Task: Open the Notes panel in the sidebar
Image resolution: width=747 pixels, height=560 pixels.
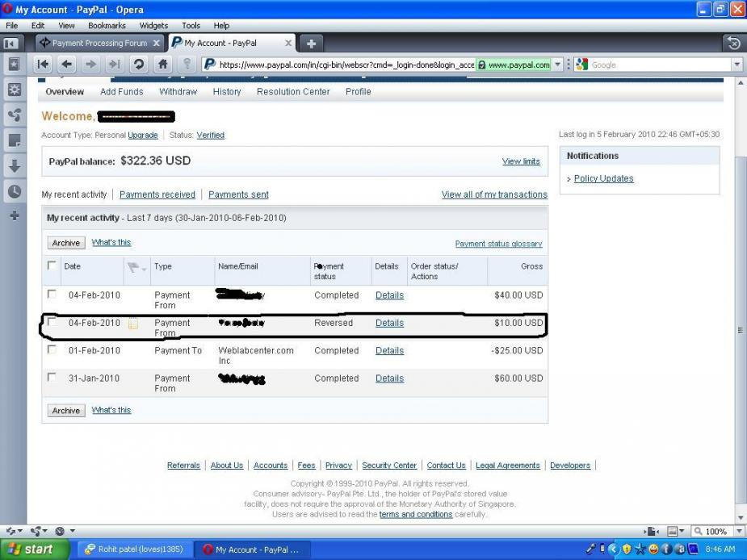Action: [15, 140]
